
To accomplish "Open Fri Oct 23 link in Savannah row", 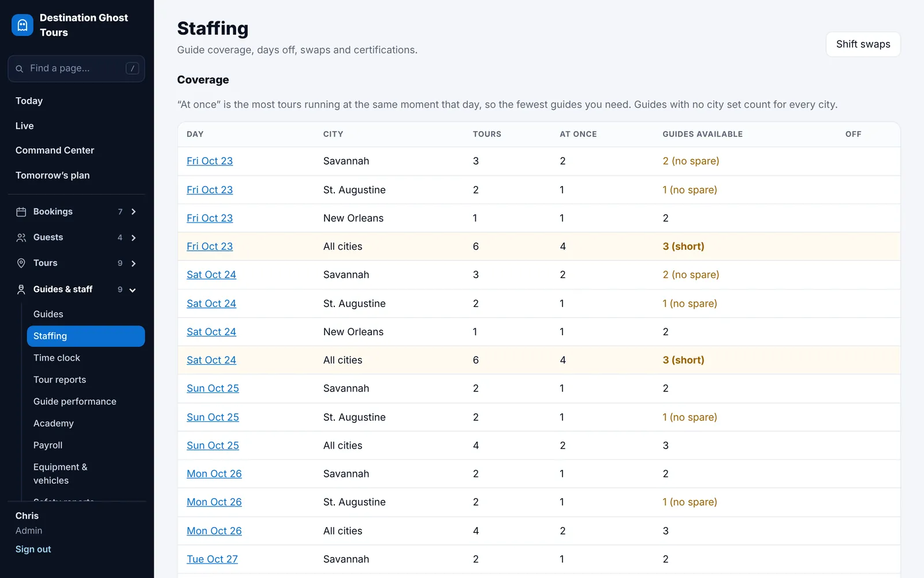I will (210, 161).
